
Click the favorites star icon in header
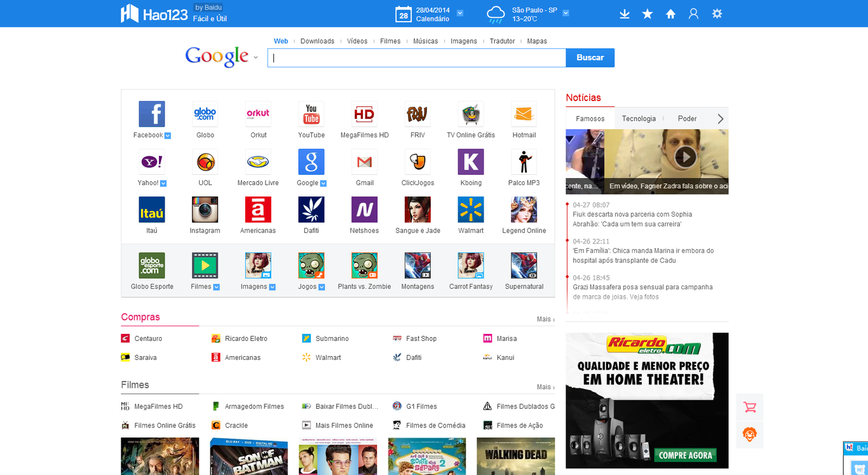tap(648, 13)
